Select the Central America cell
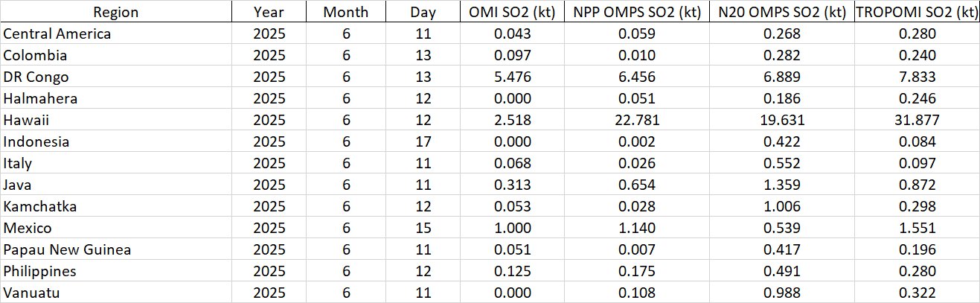The image size is (980, 303). [57, 34]
